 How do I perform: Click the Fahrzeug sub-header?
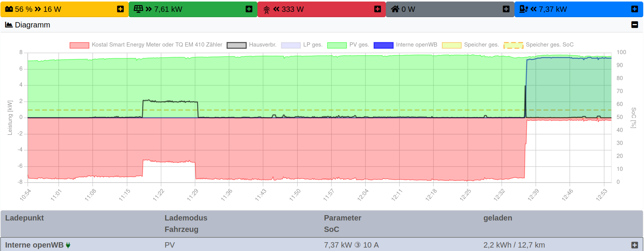(181, 229)
